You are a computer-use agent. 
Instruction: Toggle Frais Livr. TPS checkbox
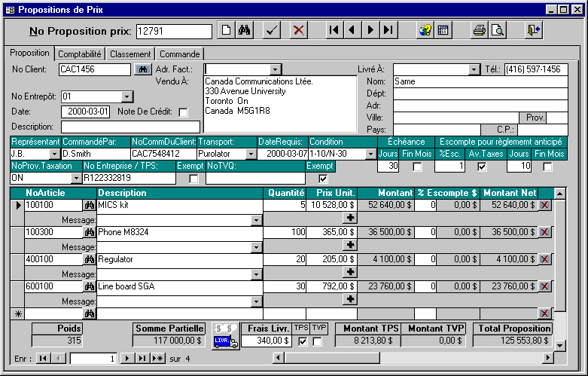[303, 341]
